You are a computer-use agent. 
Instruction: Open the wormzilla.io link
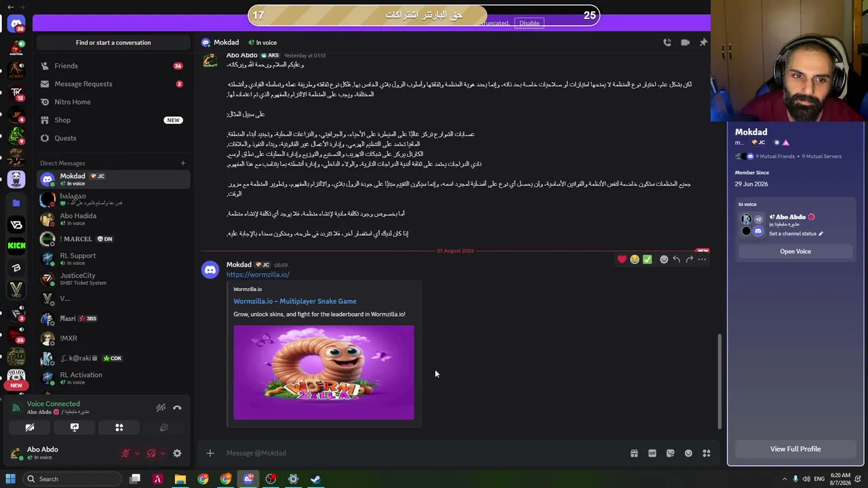(258, 274)
